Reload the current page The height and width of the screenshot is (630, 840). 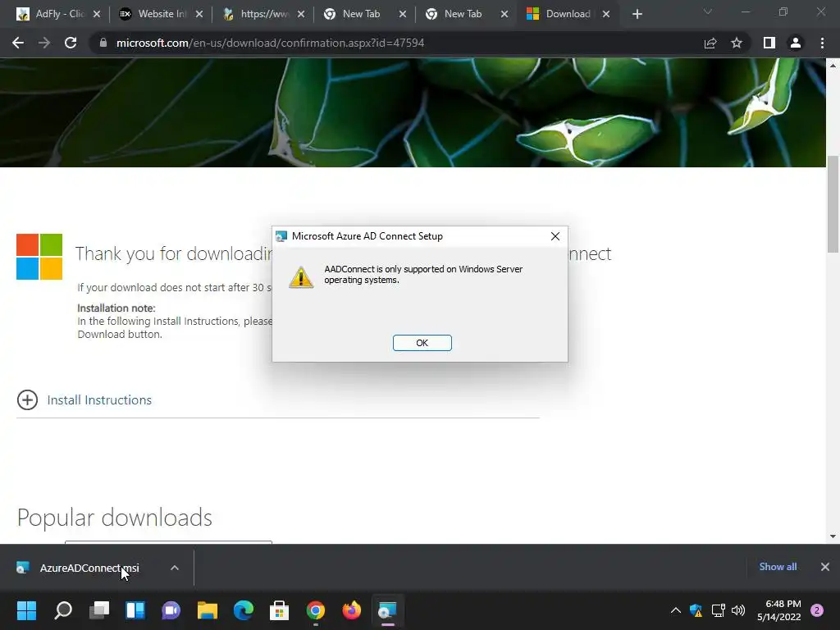(x=71, y=43)
